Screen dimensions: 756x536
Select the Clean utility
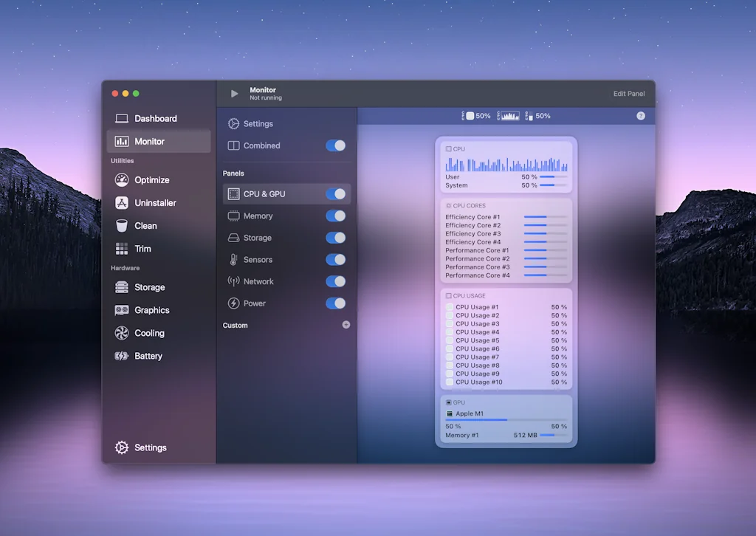pos(146,225)
